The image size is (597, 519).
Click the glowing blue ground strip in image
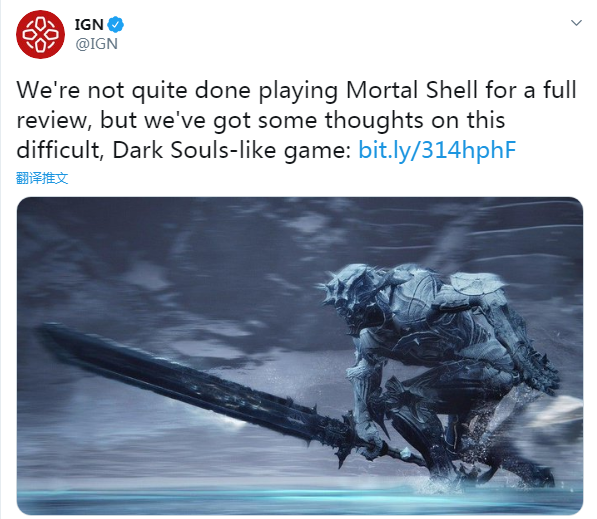(x=300, y=497)
